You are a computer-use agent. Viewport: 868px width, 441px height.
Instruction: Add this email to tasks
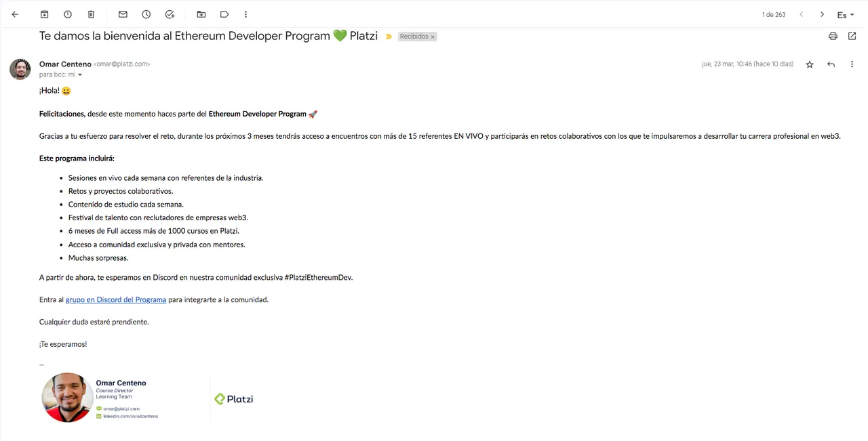pos(170,14)
